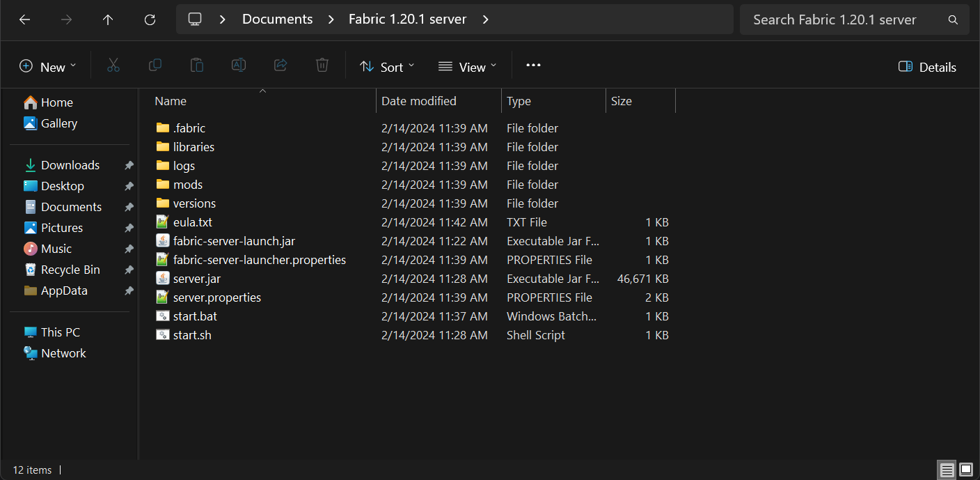Open Network in the navigation pane

tap(55, 353)
